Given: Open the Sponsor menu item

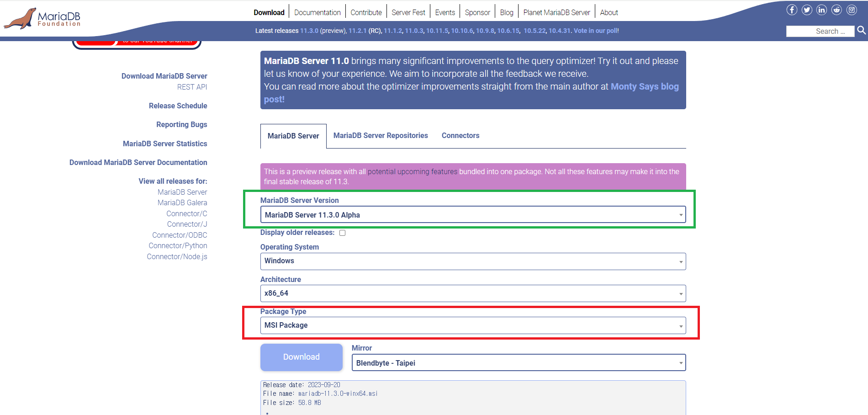Looking at the screenshot, I should coord(477,12).
